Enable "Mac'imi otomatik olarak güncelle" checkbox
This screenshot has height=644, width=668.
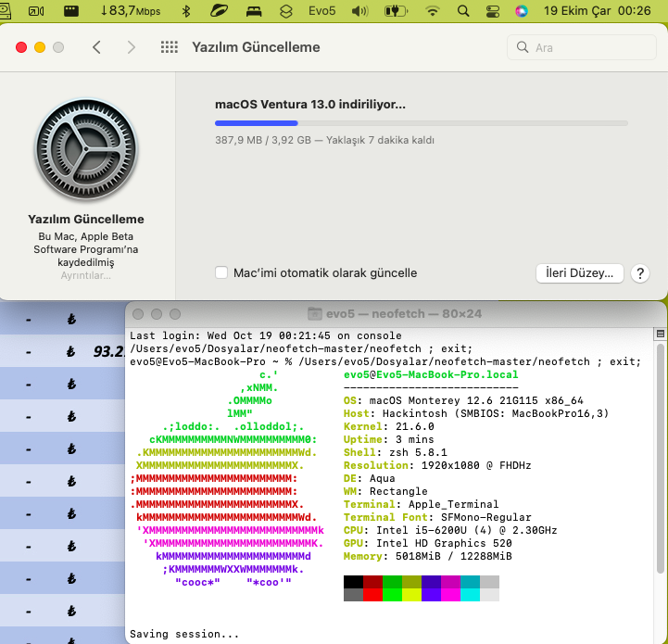221,273
